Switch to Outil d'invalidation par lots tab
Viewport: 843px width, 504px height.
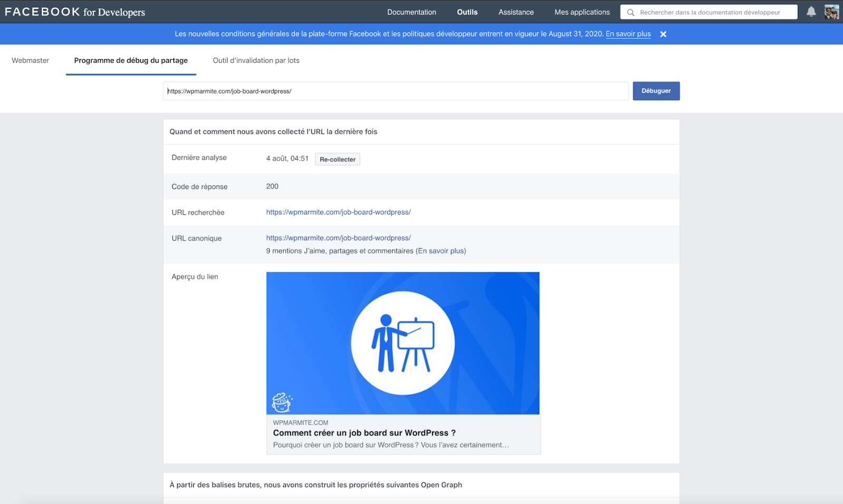click(x=256, y=61)
